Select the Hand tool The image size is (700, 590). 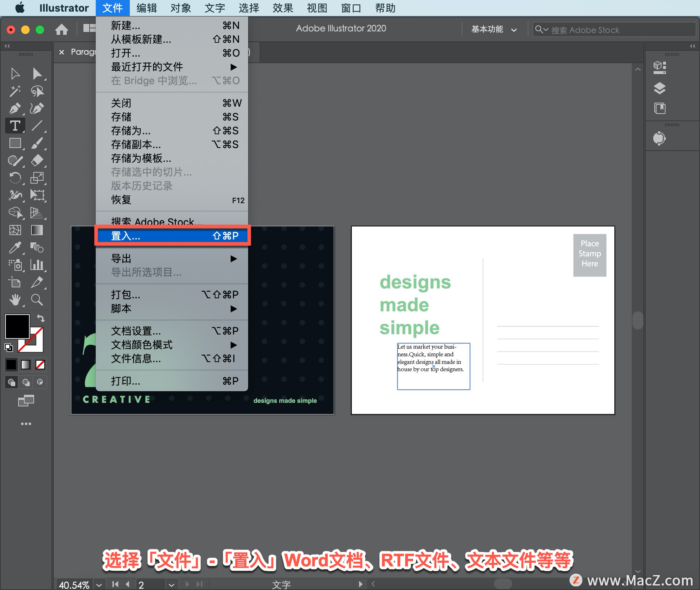[15, 300]
